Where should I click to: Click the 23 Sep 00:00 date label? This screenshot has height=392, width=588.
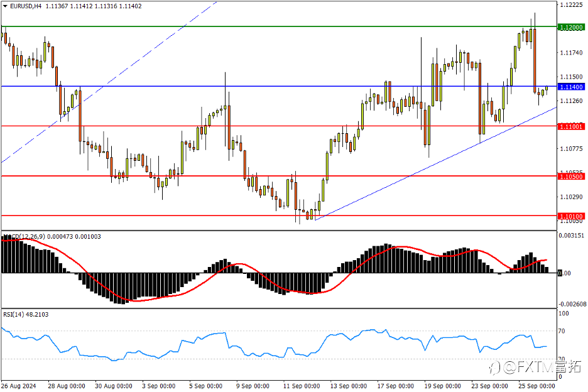pos(490,386)
